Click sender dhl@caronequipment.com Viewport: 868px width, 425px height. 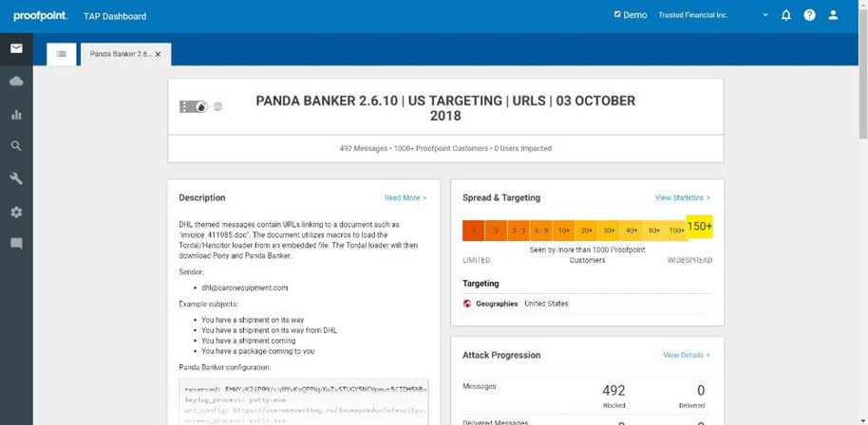(245, 288)
